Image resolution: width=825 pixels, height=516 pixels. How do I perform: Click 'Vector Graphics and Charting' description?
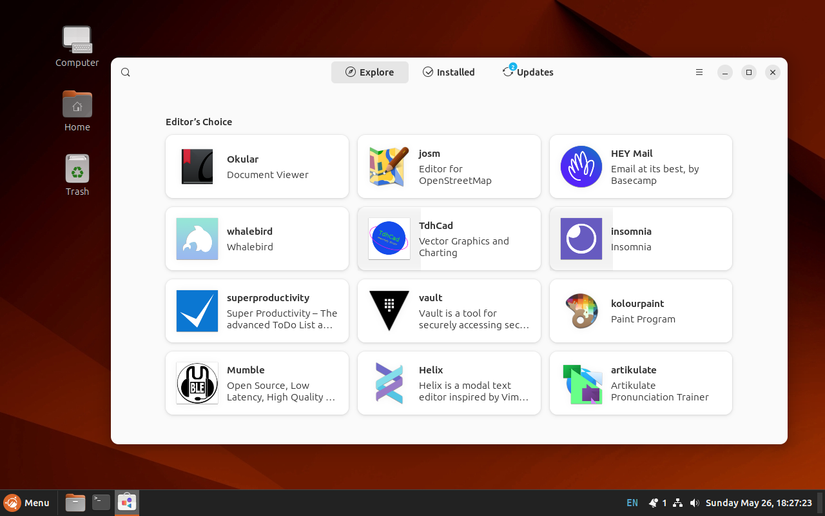tap(464, 247)
